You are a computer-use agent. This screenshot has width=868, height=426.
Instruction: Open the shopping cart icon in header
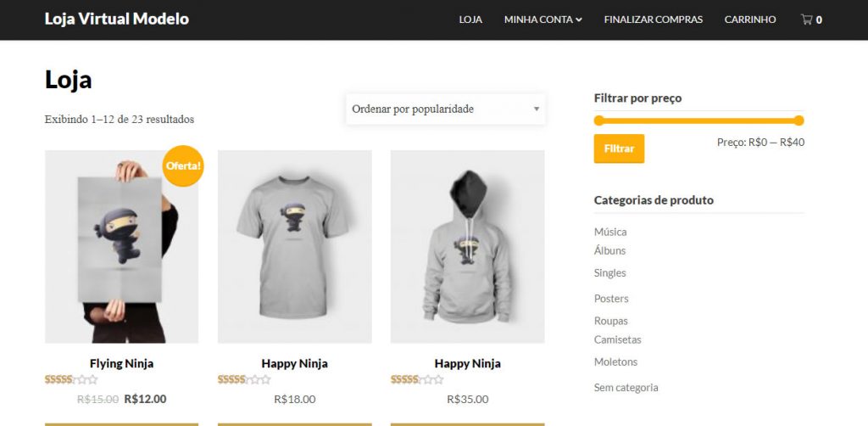coord(807,20)
